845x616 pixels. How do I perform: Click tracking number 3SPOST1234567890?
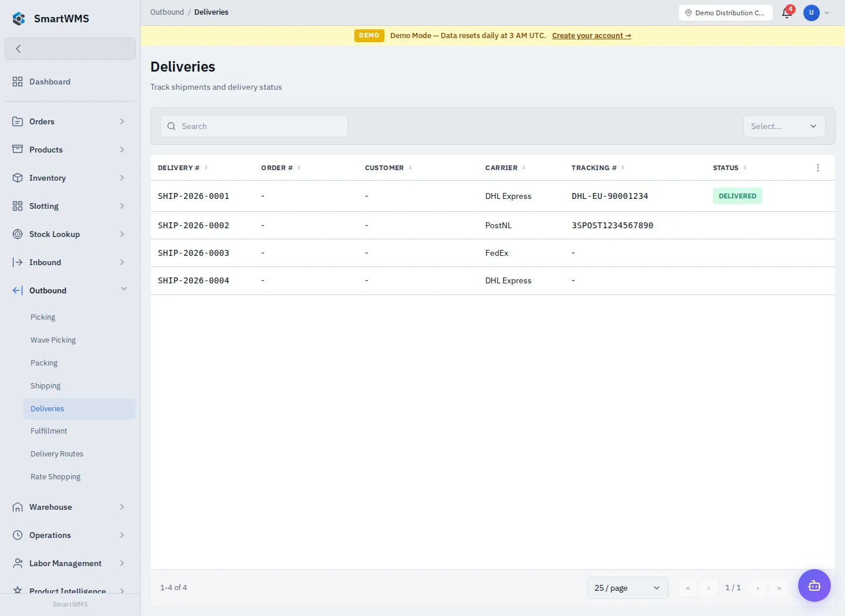click(613, 225)
